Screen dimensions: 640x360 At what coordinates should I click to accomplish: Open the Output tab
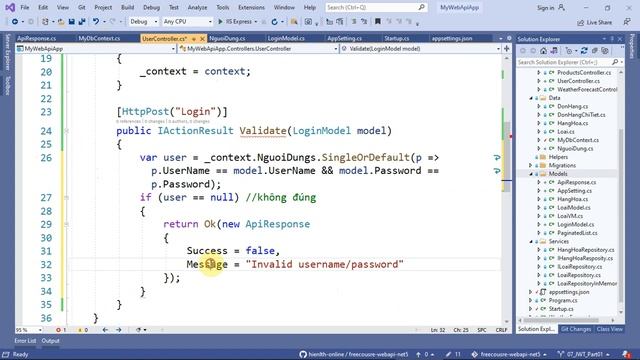(x=51, y=341)
